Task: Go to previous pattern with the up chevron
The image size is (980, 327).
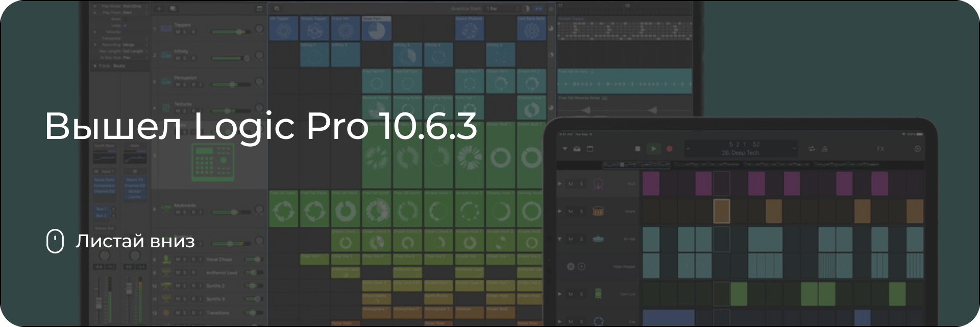Action: pyautogui.click(x=688, y=149)
